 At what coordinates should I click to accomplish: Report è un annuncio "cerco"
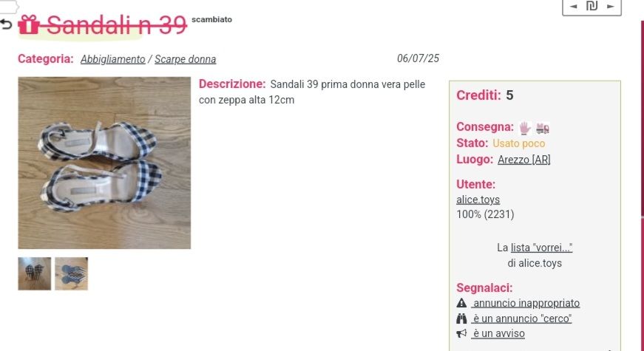tap(521, 318)
